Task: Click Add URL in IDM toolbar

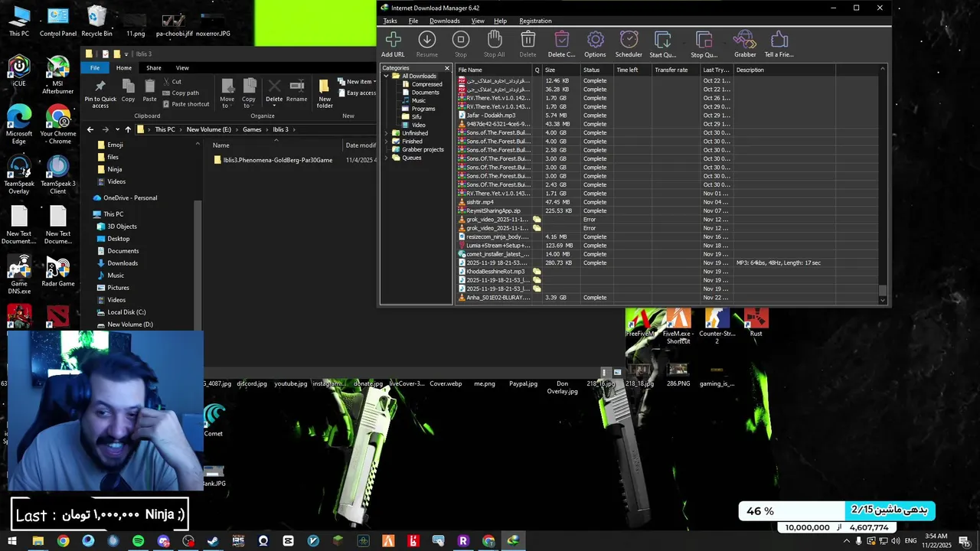Action: point(393,44)
